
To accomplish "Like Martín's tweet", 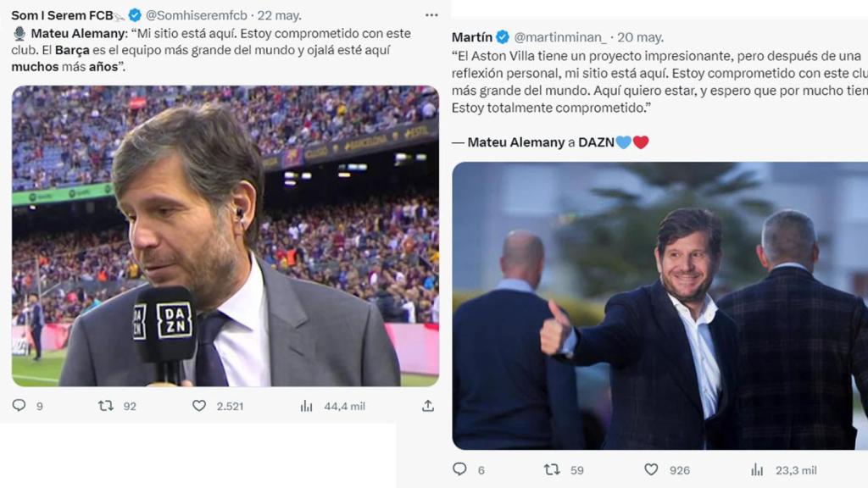I will click(x=650, y=469).
